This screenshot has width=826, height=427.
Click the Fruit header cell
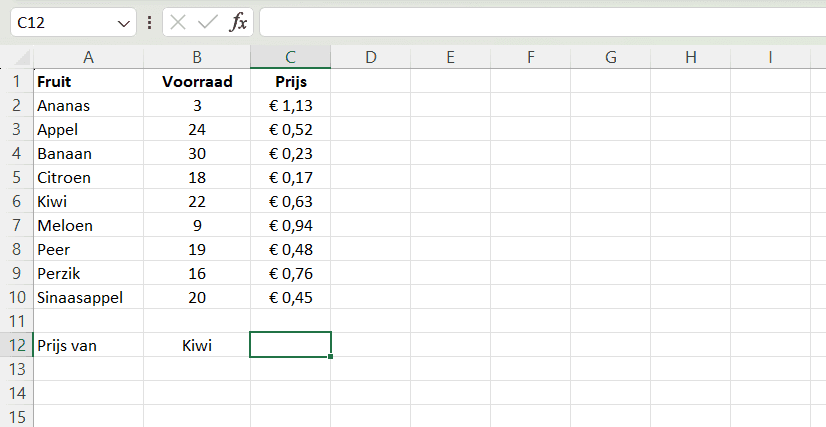pyautogui.click(x=88, y=81)
